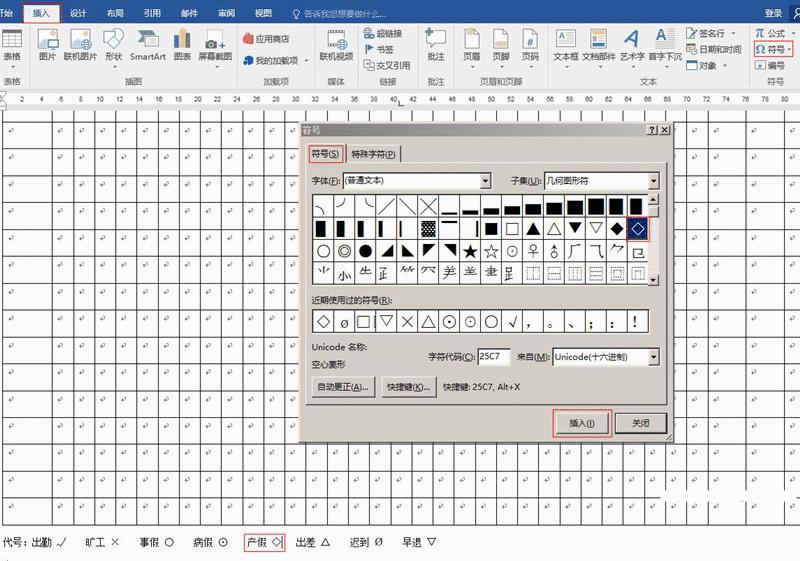Viewport: 800px width, 561px height.
Task: Open the 形状 shapes gallery
Action: pos(113,47)
